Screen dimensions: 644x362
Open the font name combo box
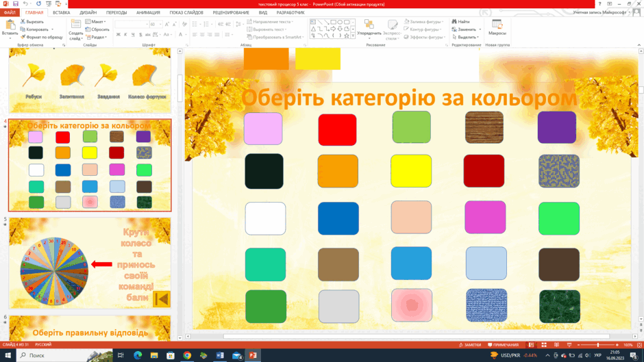[x=132, y=24]
